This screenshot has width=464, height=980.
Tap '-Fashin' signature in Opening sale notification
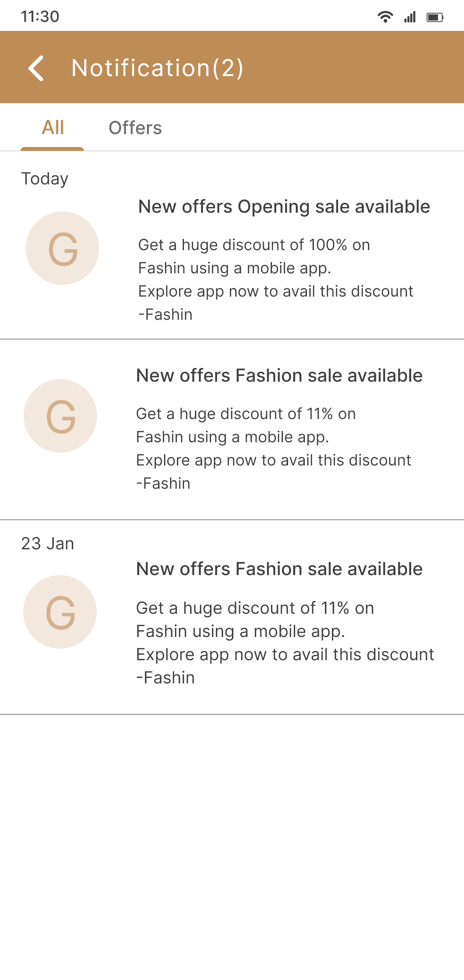[x=165, y=315]
